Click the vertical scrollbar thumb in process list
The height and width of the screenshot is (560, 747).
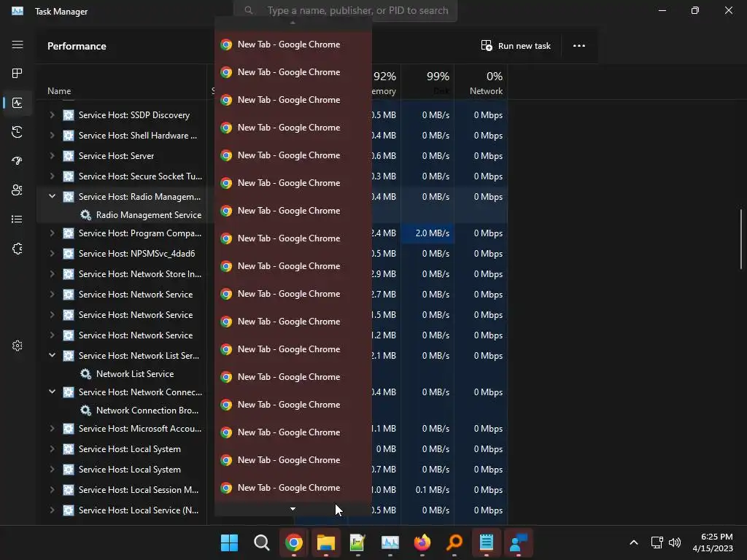tap(741, 239)
